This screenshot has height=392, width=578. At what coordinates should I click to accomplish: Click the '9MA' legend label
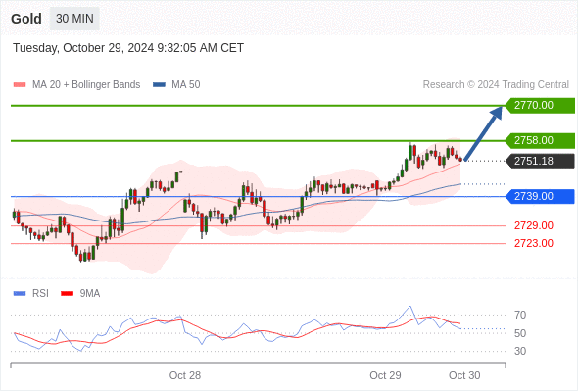(x=90, y=294)
